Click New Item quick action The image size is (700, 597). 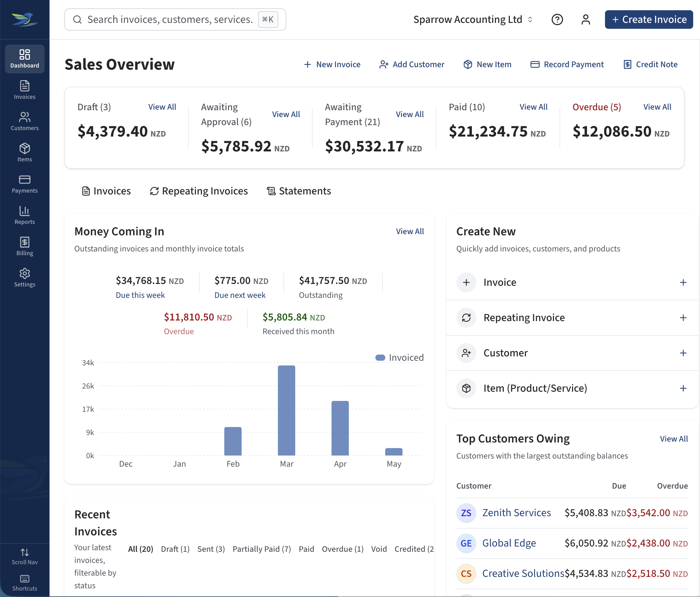(487, 64)
